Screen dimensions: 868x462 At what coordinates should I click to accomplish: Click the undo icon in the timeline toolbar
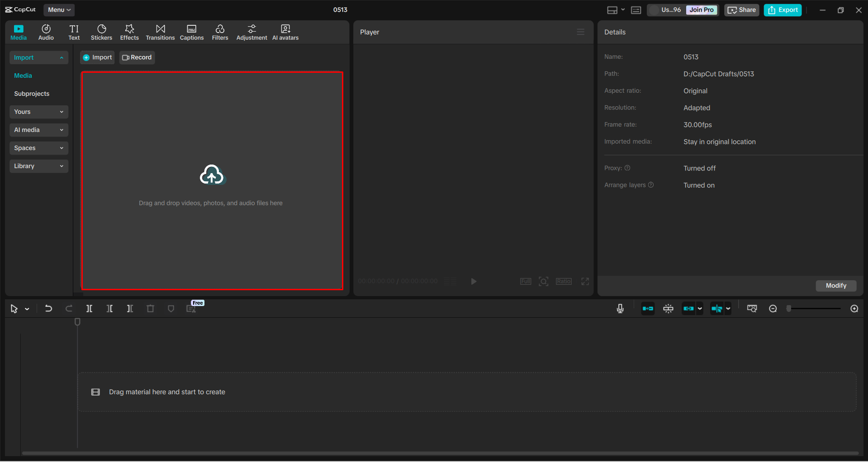click(x=48, y=308)
